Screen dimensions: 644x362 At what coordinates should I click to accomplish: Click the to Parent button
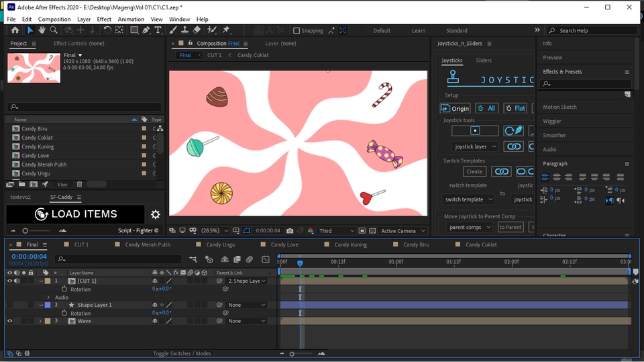[510, 227]
